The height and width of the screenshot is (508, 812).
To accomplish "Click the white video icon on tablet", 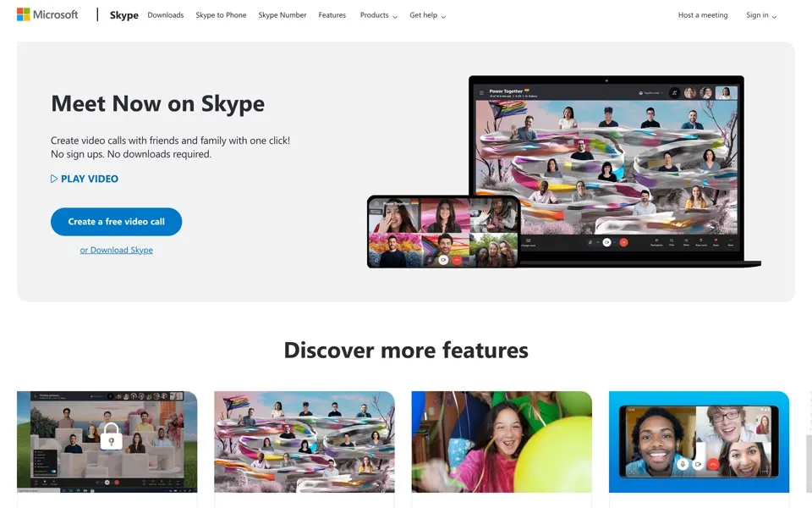I will click(x=442, y=260).
